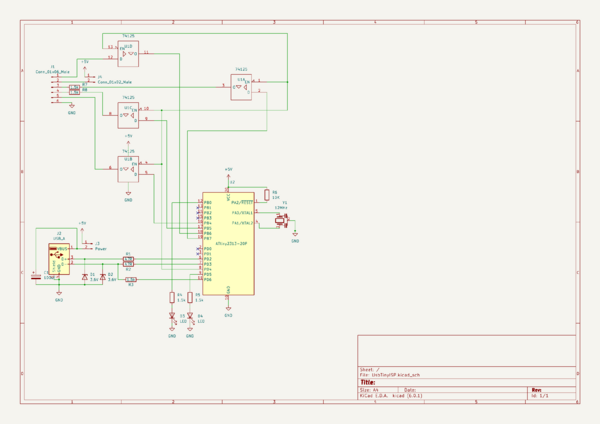
Task: Click the PD6 pin label on ATtiny
Action: click(207, 280)
